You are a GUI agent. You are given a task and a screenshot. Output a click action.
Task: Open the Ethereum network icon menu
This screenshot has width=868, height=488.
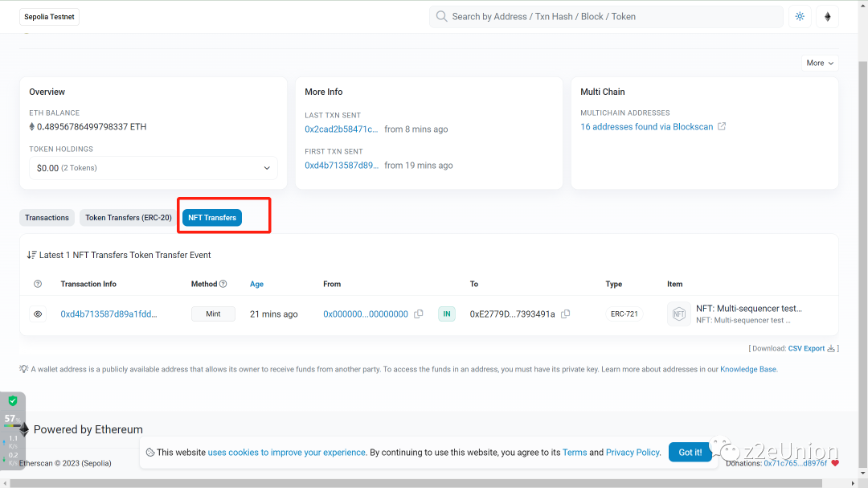827,17
